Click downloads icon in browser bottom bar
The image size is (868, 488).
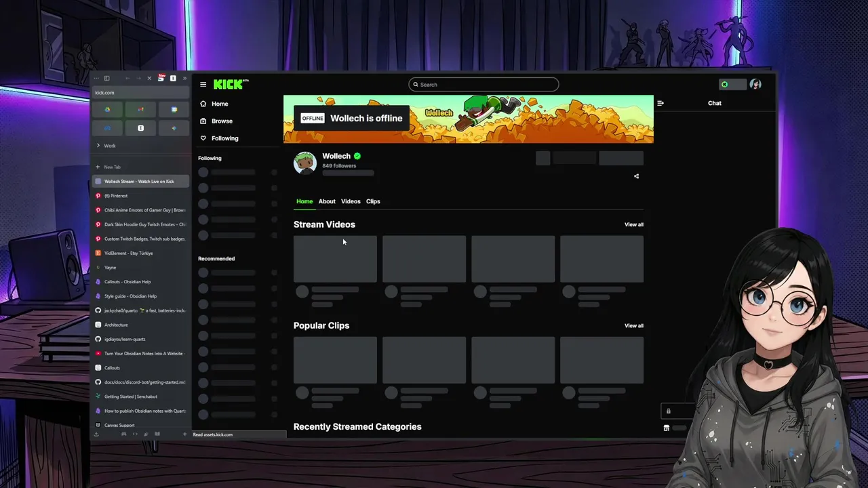click(x=96, y=434)
